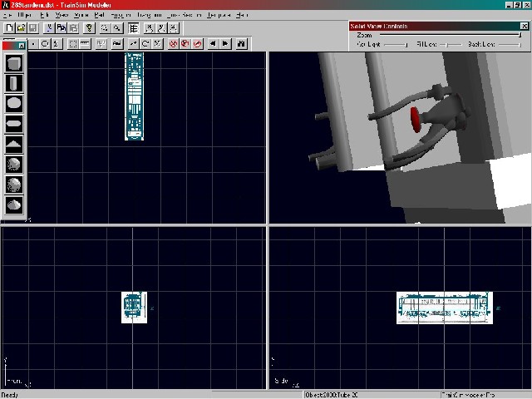Click the left-pointing arrow toolbar button
This screenshot has width=532, height=399.
pos(214,43)
